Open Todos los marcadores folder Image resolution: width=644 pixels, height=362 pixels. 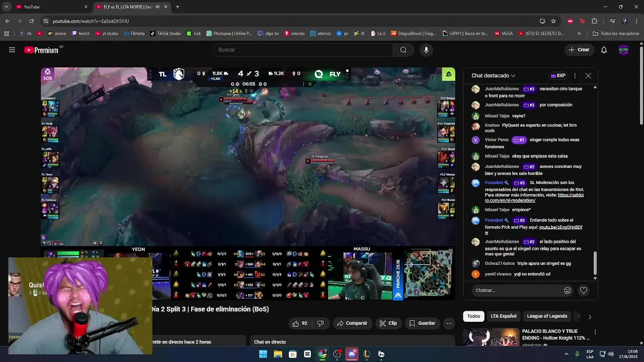(x=616, y=34)
